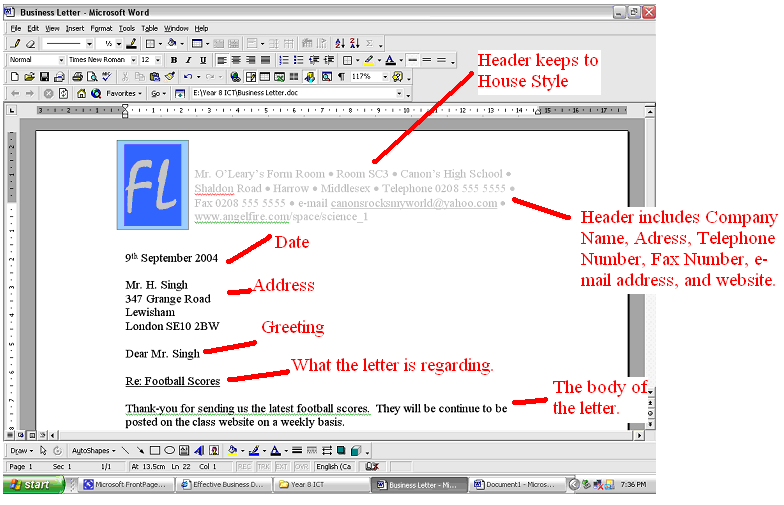Viewport: 784px width, 505px height.
Task: Refresh current page on Web toolbar
Action: (x=64, y=93)
